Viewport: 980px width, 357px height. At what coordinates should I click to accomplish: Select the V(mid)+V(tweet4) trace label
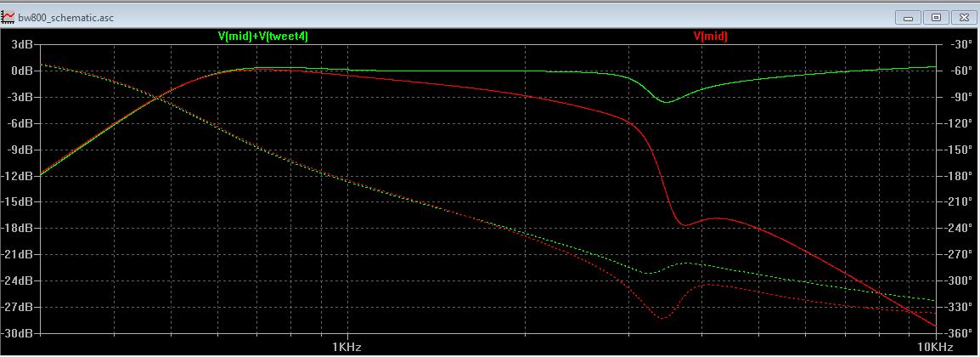tap(263, 37)
